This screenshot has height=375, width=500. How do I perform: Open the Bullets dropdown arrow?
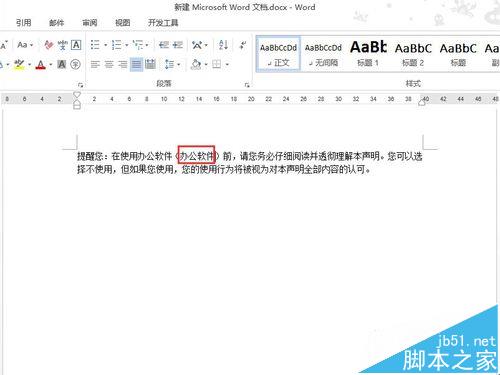pos(105,45)
